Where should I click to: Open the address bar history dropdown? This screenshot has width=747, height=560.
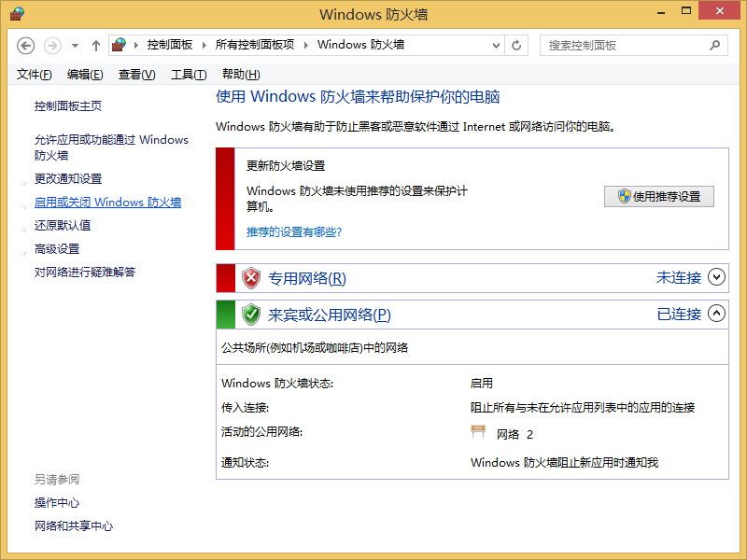pos(496,45)
